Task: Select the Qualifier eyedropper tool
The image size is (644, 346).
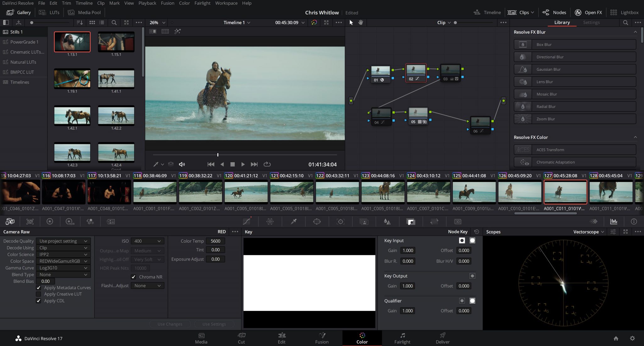Action: coord(294,222)
